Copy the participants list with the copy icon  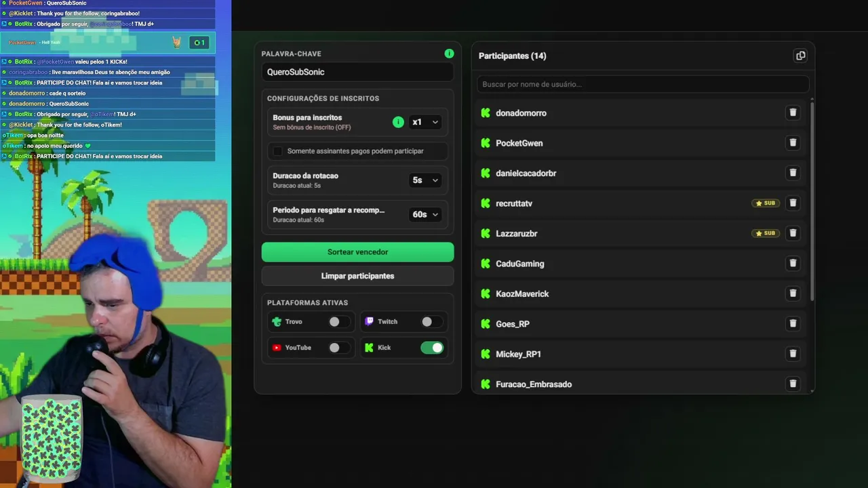click(x=801, y=56)
